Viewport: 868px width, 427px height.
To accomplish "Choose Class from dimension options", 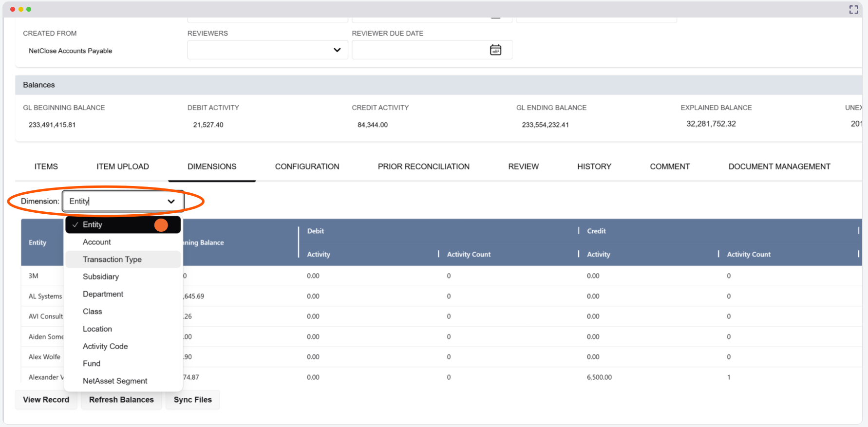I will pos(93,312).
